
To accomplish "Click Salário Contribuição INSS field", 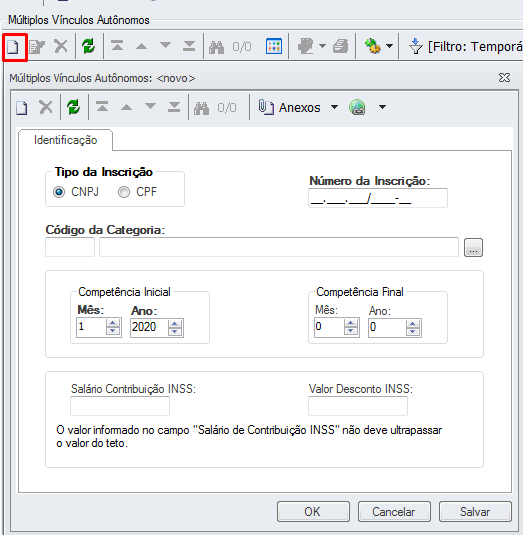I will click(120, 406).
